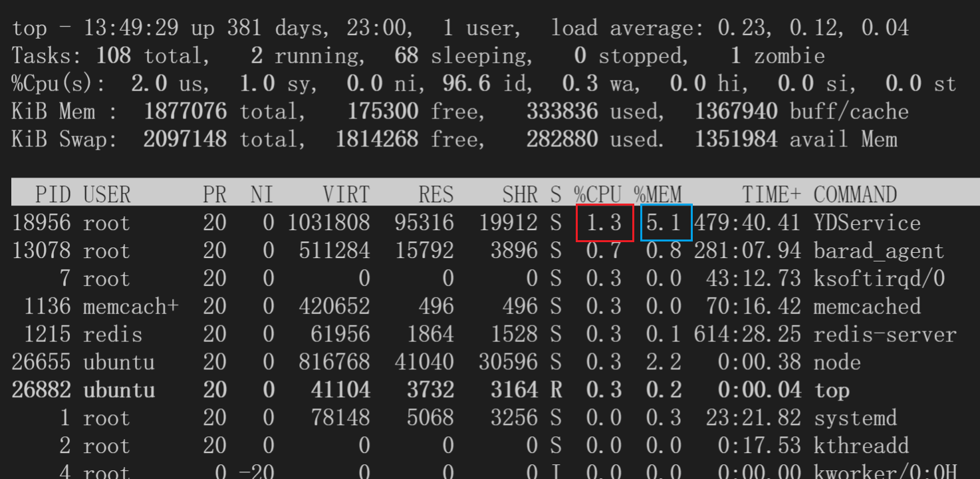This screenshot has height=479, width=980.
Task: Select PID 1136
Action: pos(47,307)
